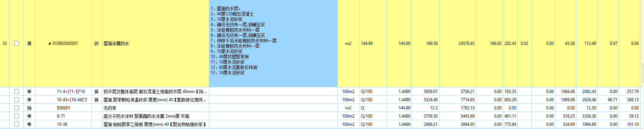Tick the checkbox for row 9-71

[16, 116]
